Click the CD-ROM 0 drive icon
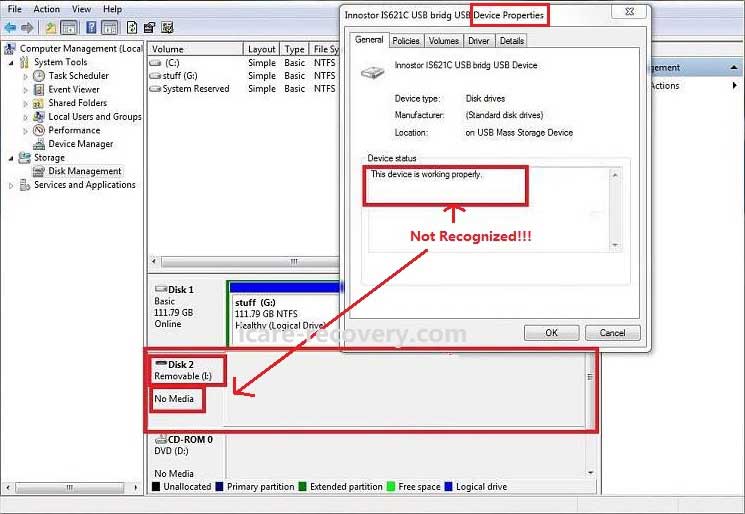The height and width of the screenshot is (514, 745). point(161,439)
